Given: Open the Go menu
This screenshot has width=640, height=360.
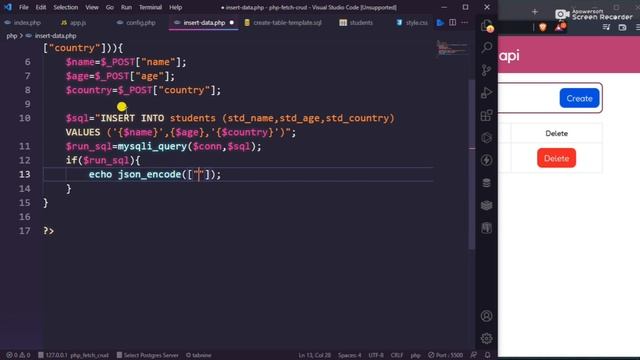Looking at the screenshot, I should coord(109,7).
